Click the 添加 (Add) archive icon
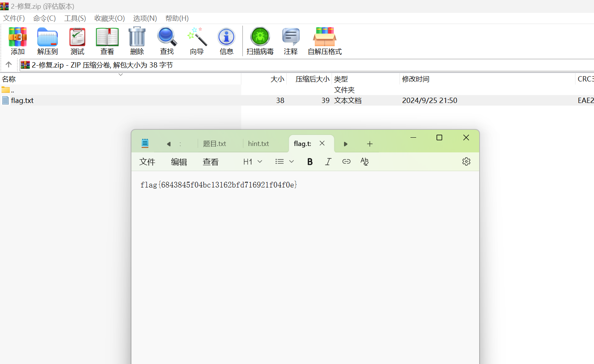This screenshot has width=594, height=364. coord(17,41)
